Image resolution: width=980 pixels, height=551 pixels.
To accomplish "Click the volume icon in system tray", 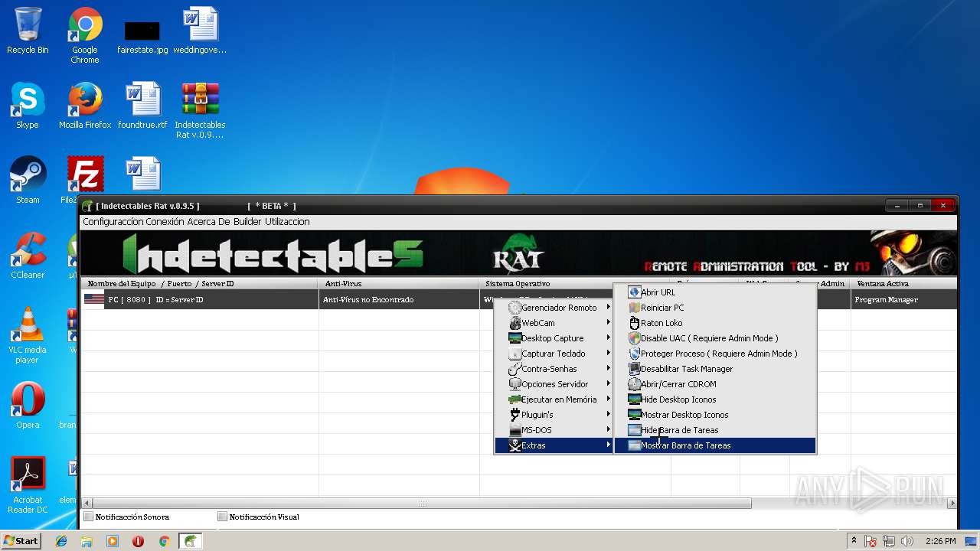I will click(x=906, y=541).
